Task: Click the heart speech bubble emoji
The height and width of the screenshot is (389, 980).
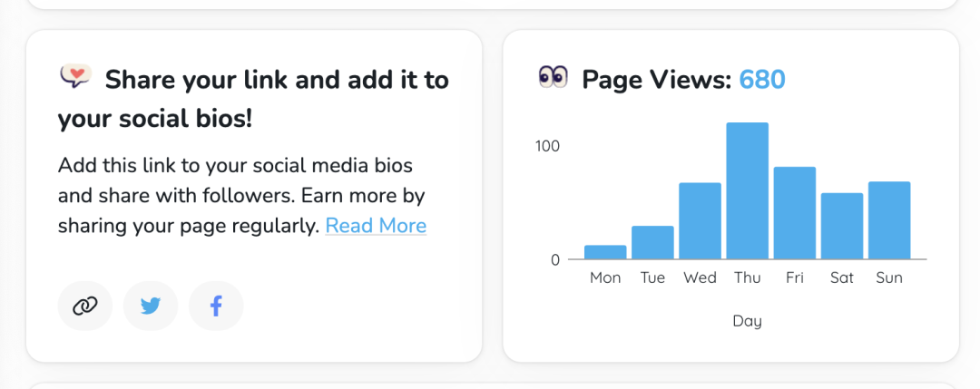Action: click(75, 77)
